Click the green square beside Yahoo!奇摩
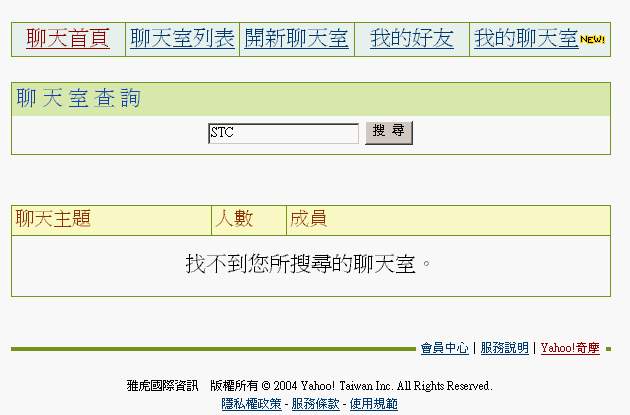 608,349
